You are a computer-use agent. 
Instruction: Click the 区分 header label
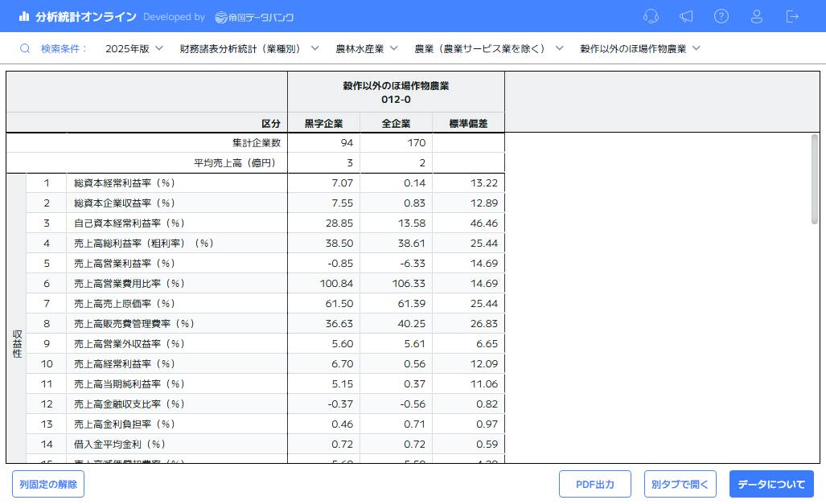click(x=271, y=123)
